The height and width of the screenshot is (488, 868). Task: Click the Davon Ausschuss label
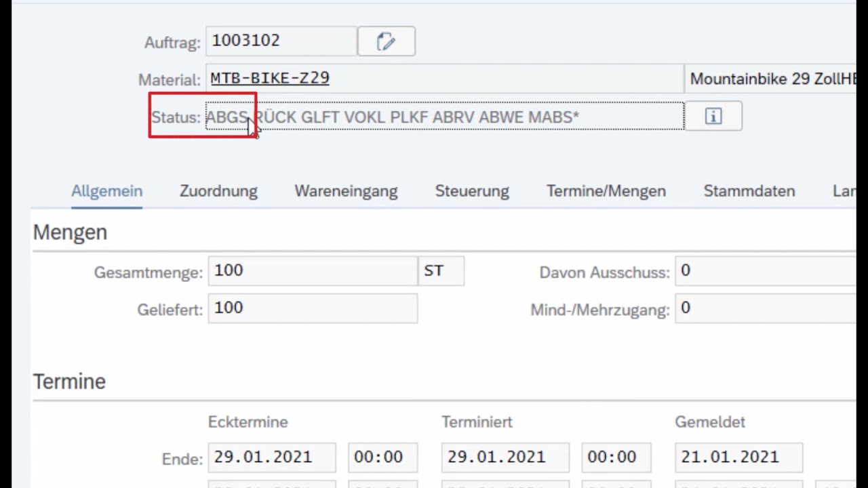tap(604, 272)
